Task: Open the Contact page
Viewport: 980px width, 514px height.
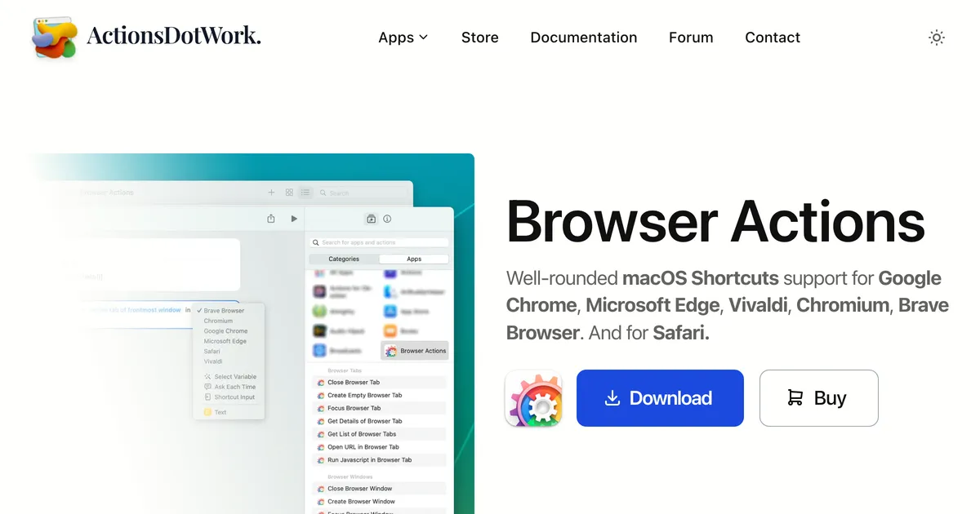Action: click(773, 38)
